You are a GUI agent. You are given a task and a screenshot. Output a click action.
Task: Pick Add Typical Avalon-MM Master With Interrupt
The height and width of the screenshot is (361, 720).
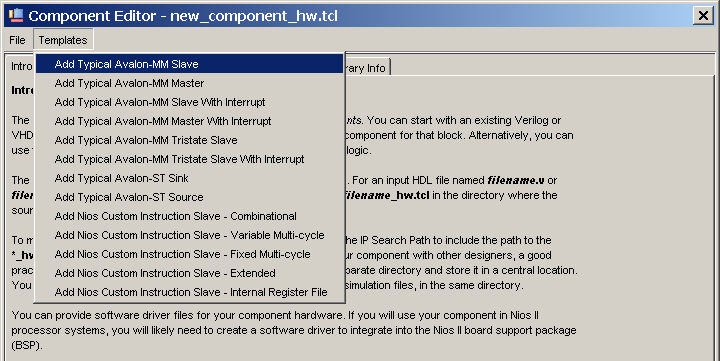tap(190, 121)
